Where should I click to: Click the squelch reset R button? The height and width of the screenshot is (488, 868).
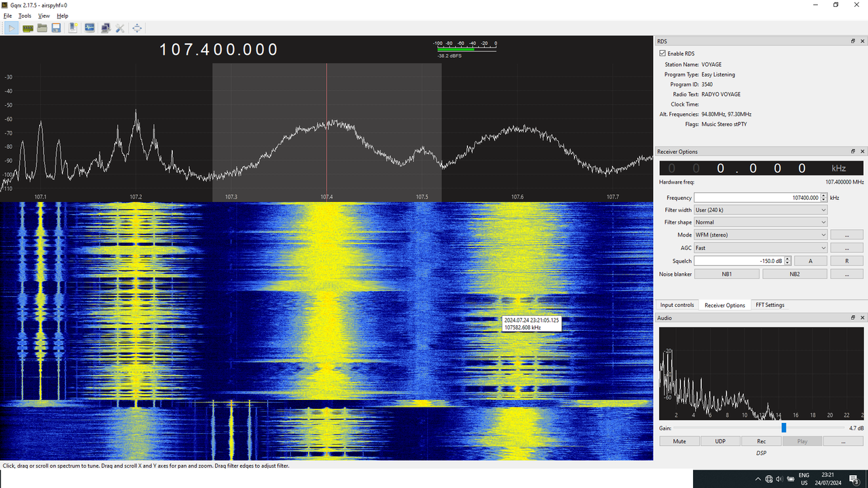pos(847,261)
